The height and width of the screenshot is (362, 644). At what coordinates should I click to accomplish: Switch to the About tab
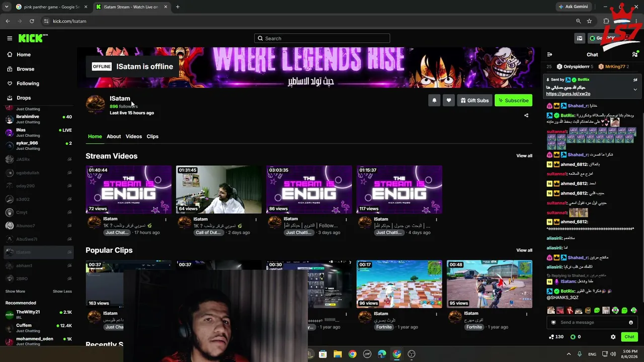tap(114, 136)
